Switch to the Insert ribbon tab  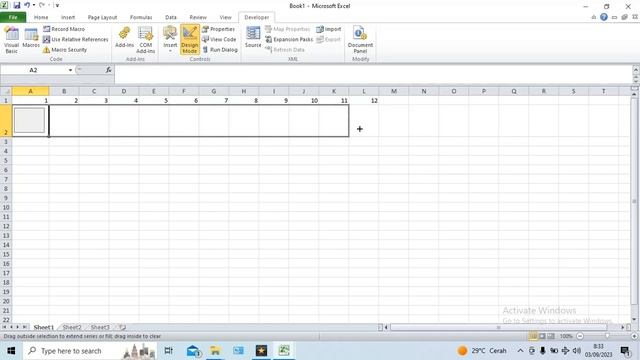click(68, 17)
